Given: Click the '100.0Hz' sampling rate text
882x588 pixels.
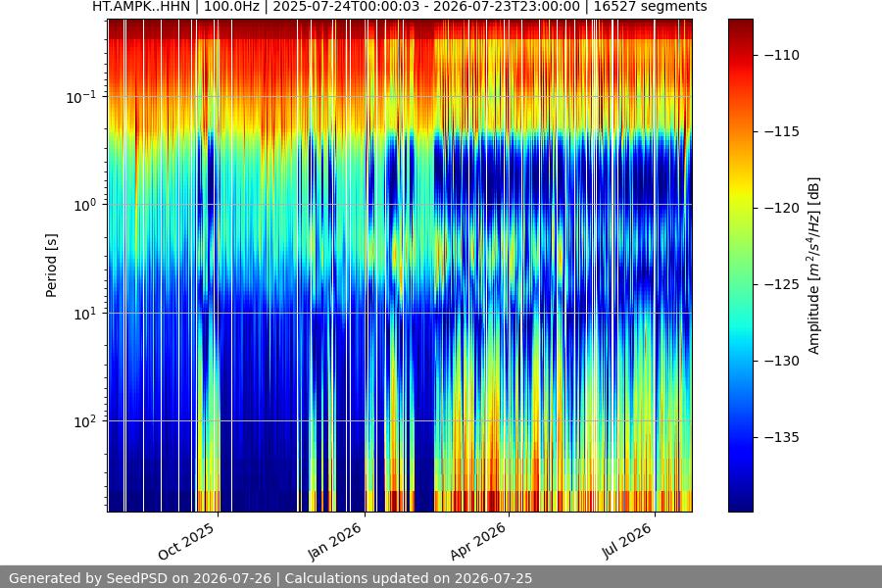Looking at the screenshot, I should [231, 7].
